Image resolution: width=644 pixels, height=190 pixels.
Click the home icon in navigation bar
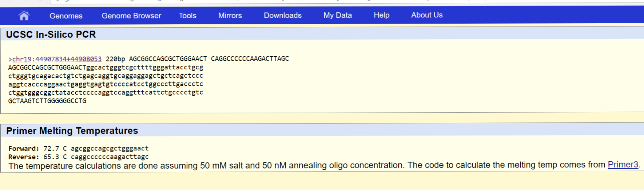24,16
